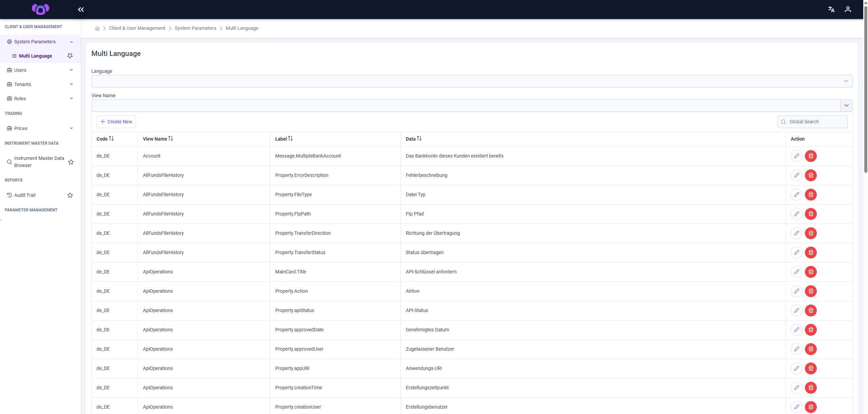Delete the Property.ErrorDescription row
This screenshot has width=868, height=414.
(x=811, y=175)
